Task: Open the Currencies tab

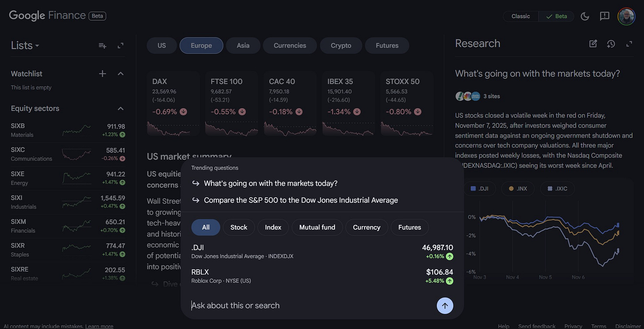Action: 290,45
